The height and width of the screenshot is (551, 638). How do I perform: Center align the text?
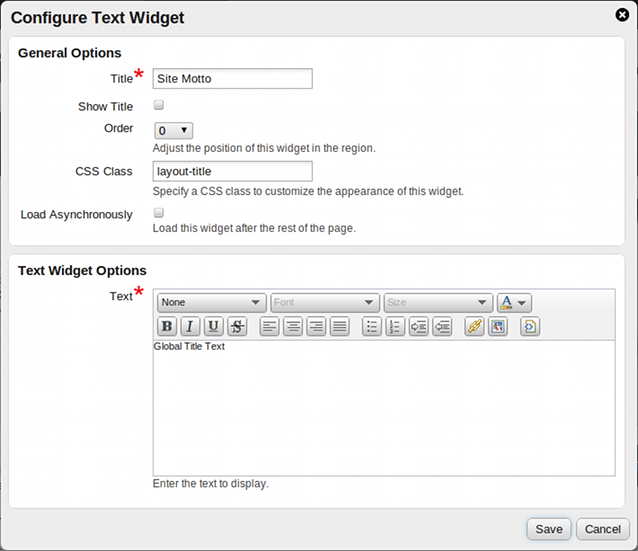click(x=292, y=327)
